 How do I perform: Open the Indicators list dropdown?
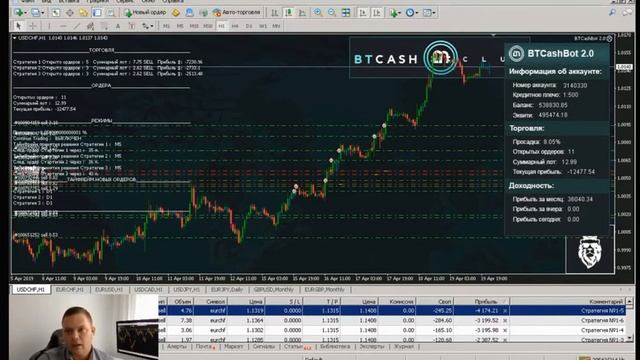pos(395,13)
